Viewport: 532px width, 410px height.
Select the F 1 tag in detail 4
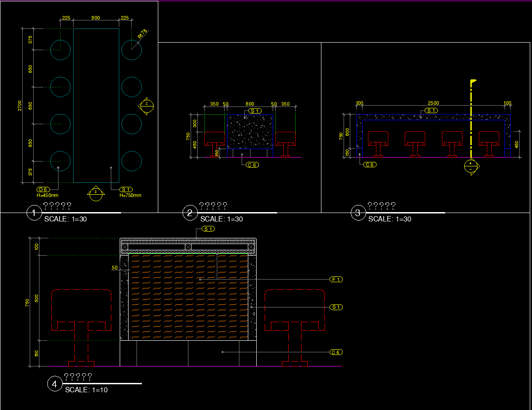[x=336, y=280]
